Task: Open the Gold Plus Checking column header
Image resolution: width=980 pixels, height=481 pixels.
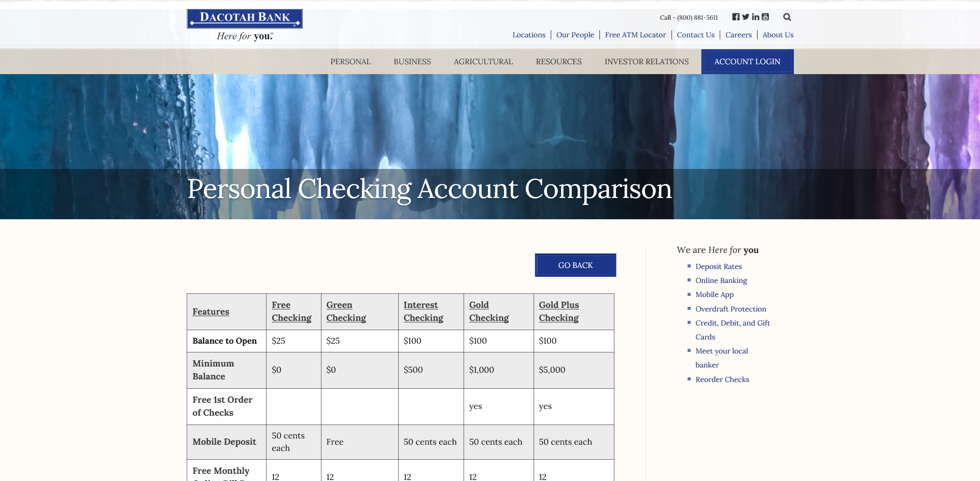Action: tap(558, 312)
